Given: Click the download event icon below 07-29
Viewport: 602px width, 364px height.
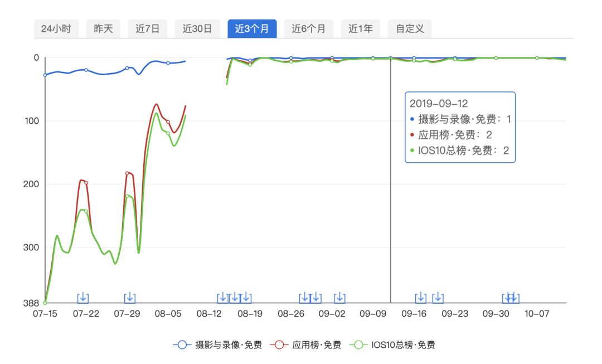Looking at the screenshot, I should point(129,298).
